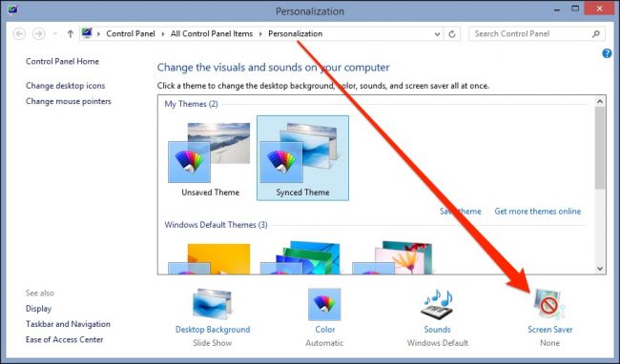The height and width of the screenshot is (364, 620).
Task: Expand the address bar history dropdown
Action: tap(437, 34)
